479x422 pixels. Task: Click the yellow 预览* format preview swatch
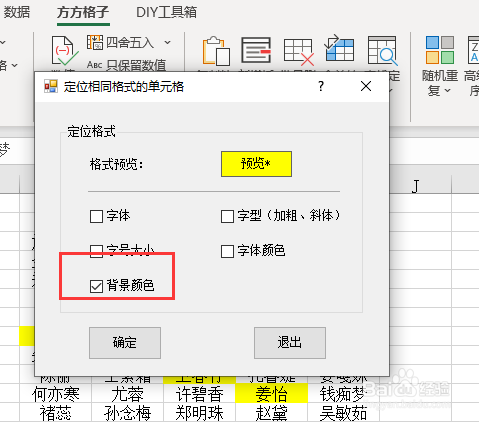point(256,164)
